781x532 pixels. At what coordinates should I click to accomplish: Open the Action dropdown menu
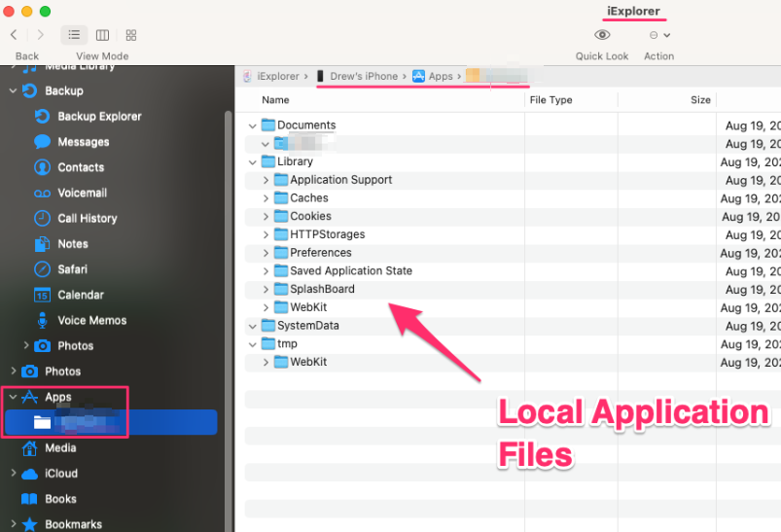pyautogui.click(x=660, y=35)
